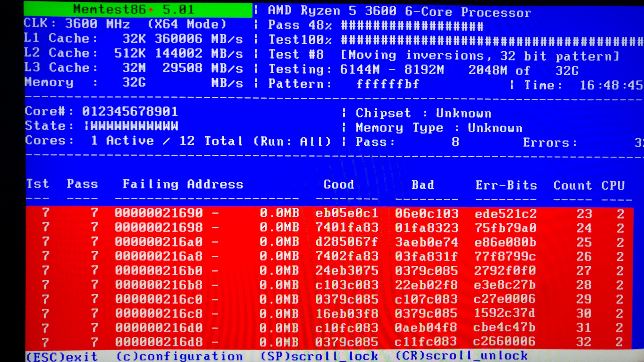Click the Err-Bits column header
This screenshot has height=362, width=644.
(506, 185)
